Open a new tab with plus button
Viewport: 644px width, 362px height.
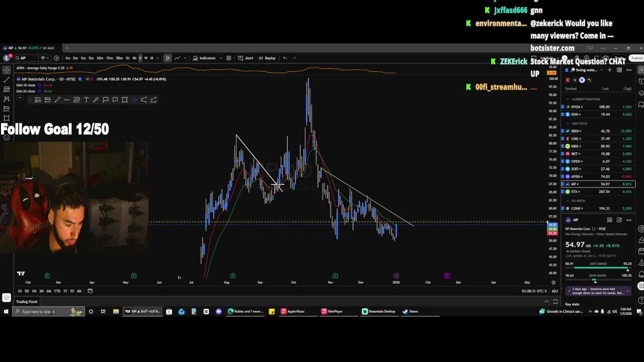click(x=66, y=48)
